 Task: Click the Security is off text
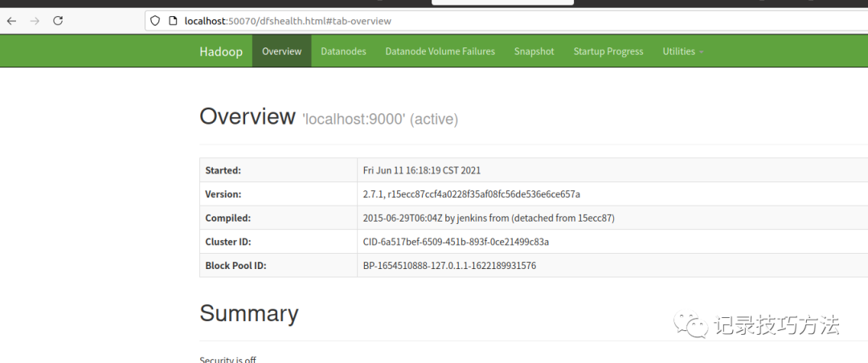(x=228, y=359)
